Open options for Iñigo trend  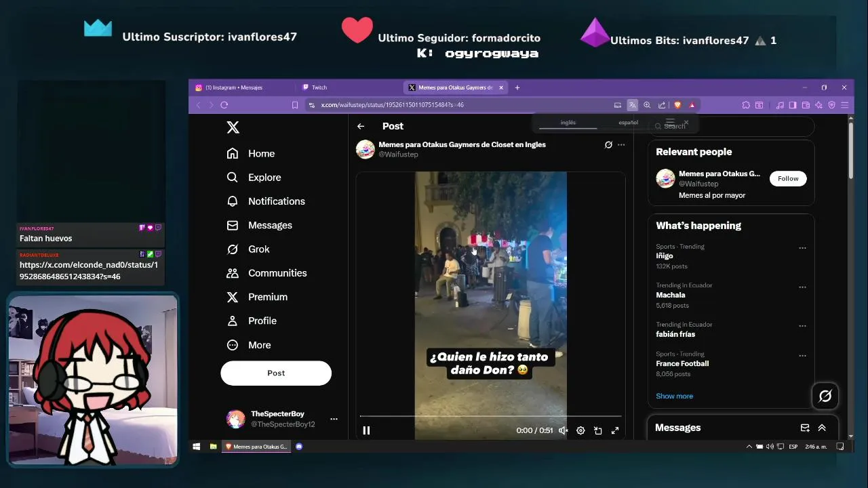pyautogui.click(x=802, y=248)
